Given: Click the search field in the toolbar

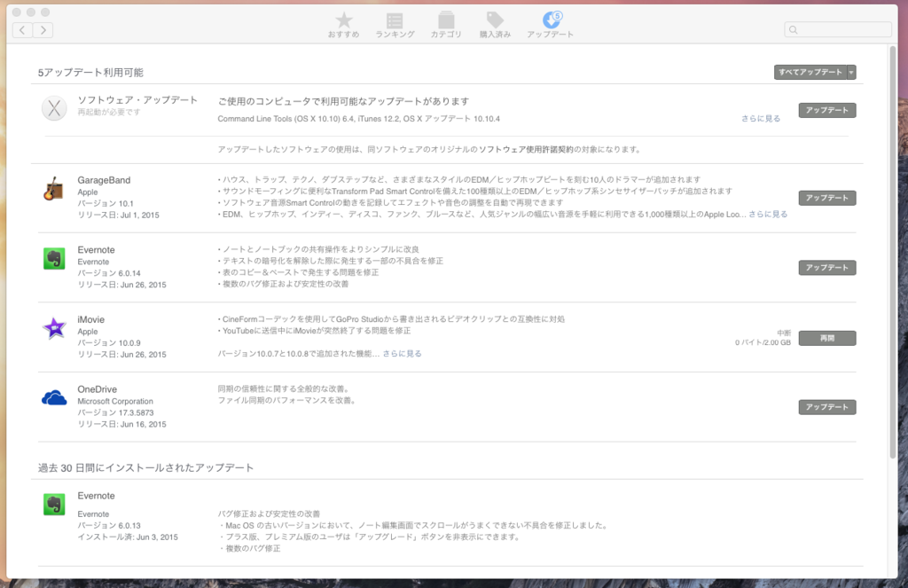Looking at the screenshot, I should [x=837, y=29].
